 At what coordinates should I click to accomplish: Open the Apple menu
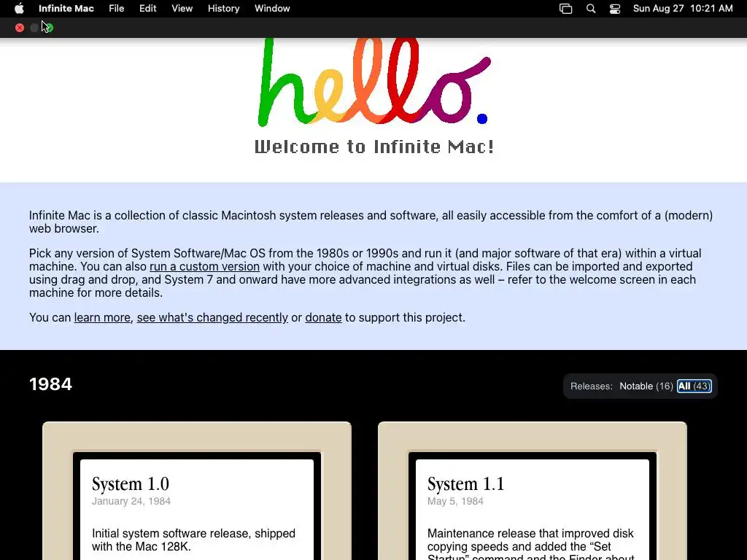19,9
